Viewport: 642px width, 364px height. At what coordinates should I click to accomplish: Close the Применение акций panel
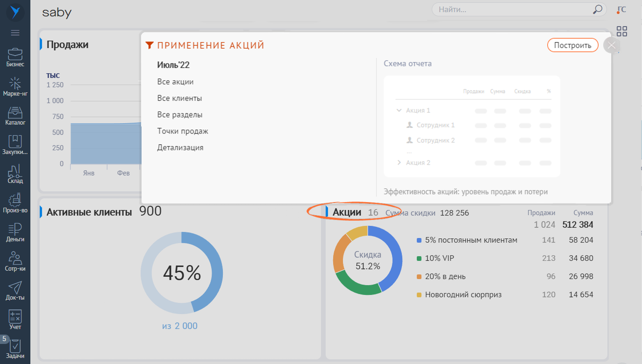click(612, 46)
